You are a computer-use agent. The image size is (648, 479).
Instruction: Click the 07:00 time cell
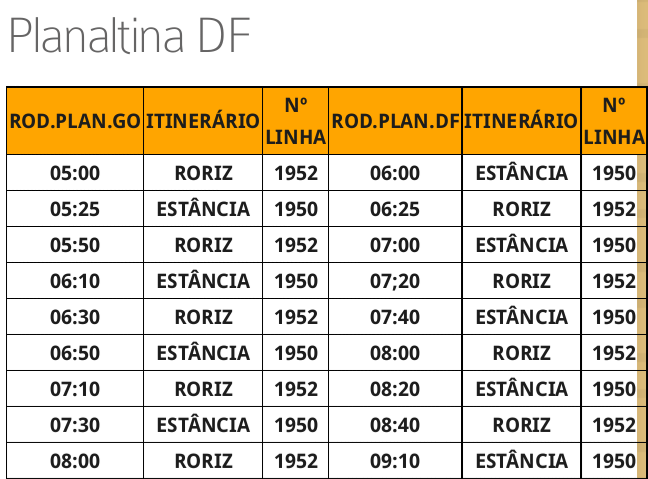[395, 245]
